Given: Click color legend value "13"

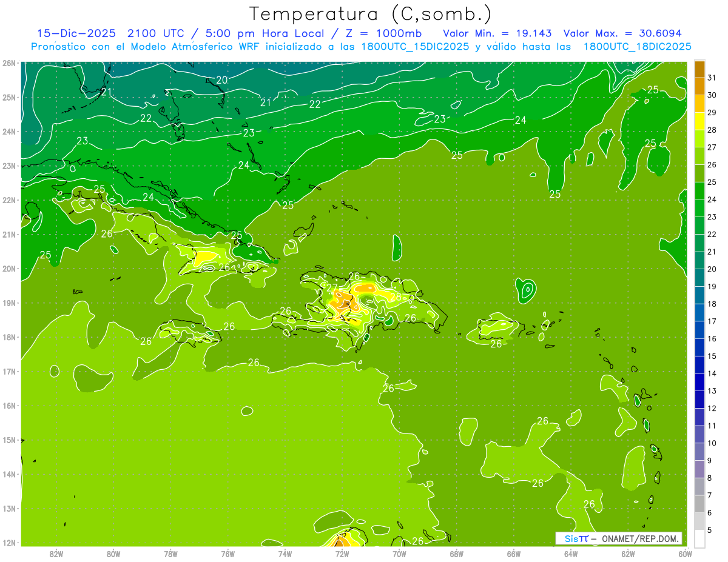Looking at the screenshot, I should [712, 391].
